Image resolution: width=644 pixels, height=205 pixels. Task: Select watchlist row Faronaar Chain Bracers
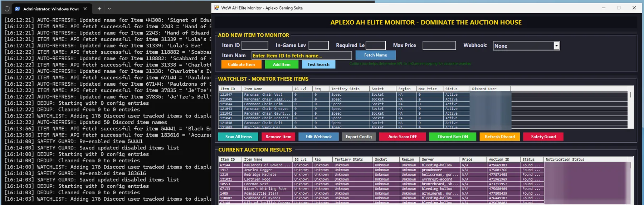coord(423,118)
